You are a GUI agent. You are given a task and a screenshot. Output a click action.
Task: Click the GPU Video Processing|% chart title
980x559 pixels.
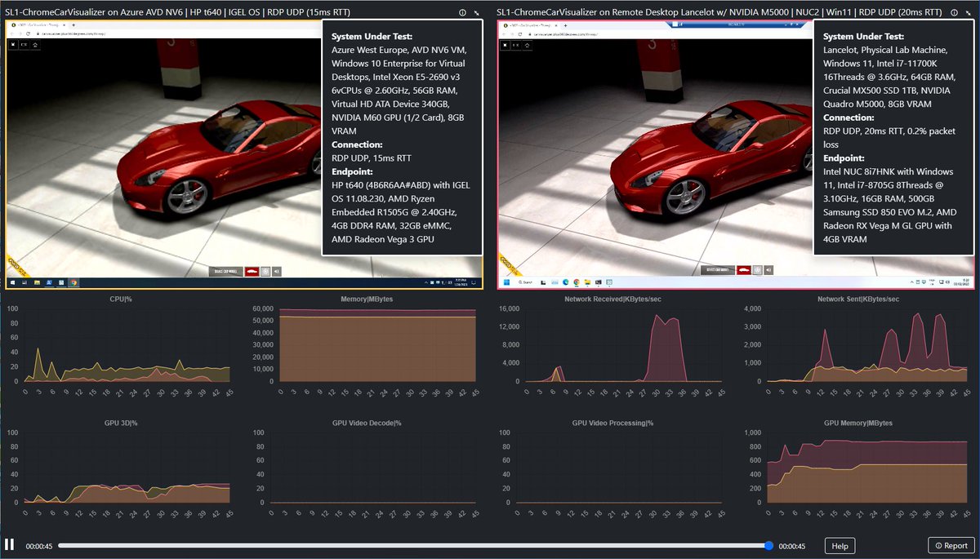click(612, 424)
